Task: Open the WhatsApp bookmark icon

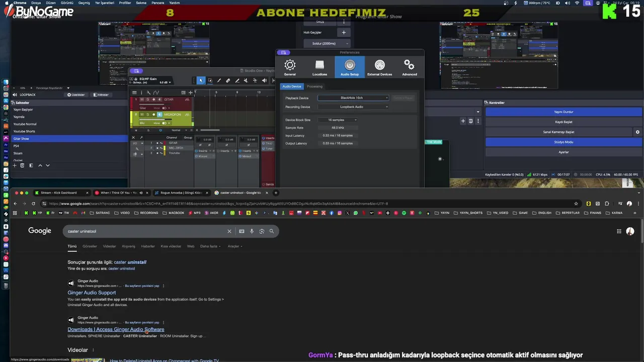Action: coord(356,213)
